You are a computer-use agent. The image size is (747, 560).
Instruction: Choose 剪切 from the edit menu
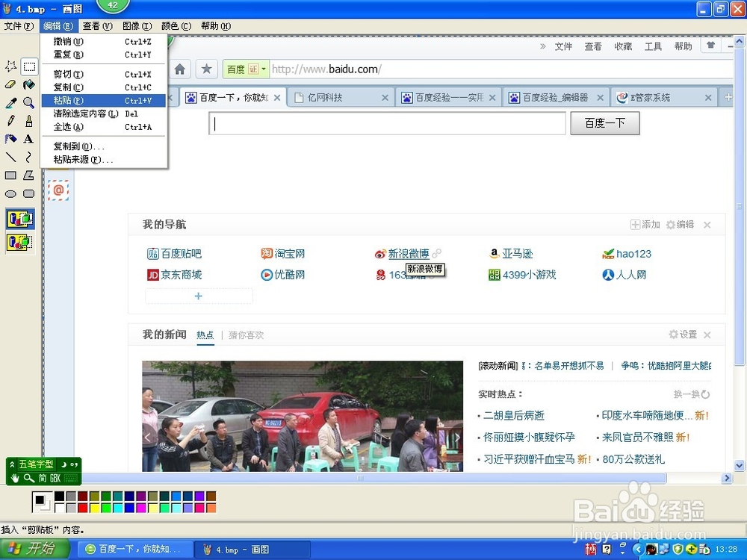[x=103, y=74]
